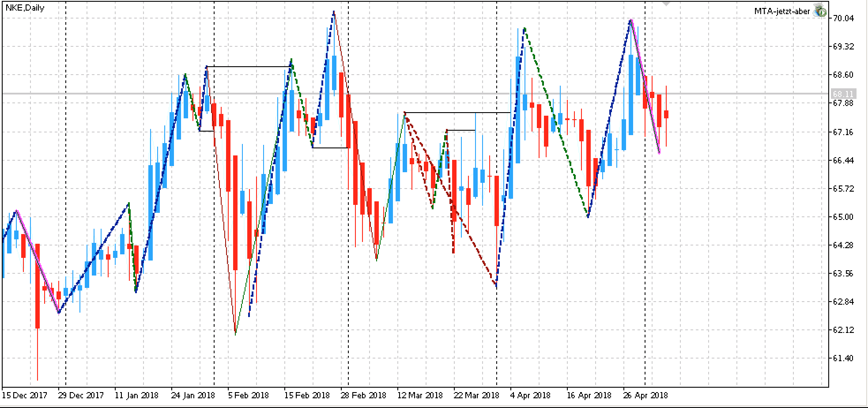Click the 12 Mar 2018 date label
This screenshot has height=408, width=868.
[x=420, y=395]
